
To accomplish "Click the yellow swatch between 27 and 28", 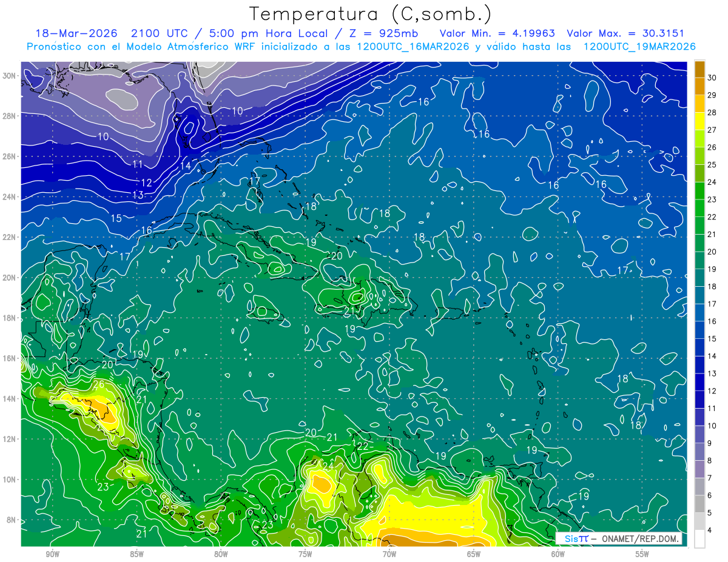I will click(699, 121).
